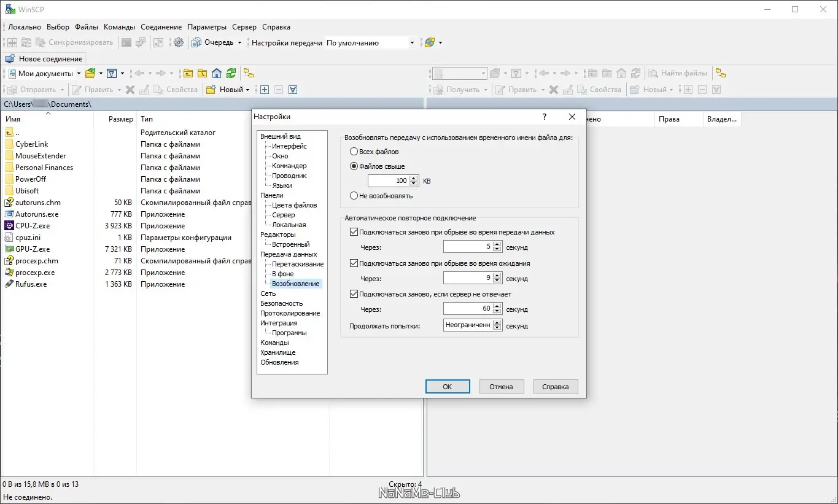The height and width of the screenshot is (504, 838).
Task: Click the spinner arrows of the Неограниченно field
Action: [497, 325]
